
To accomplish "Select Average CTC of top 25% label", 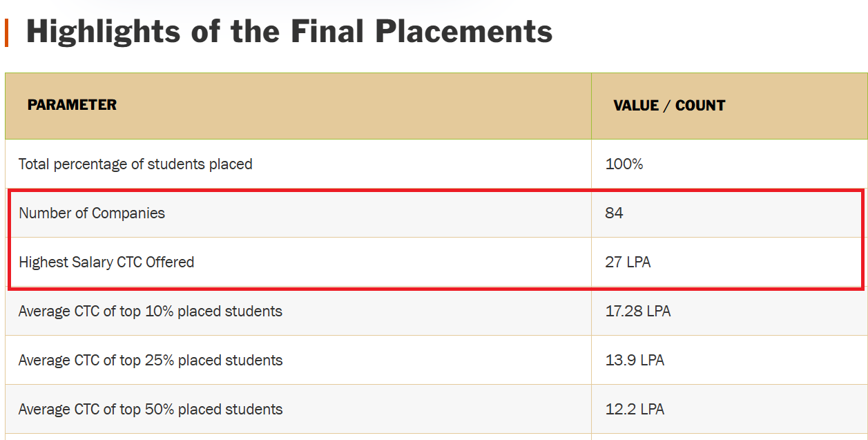I will (x=151, y=361).
